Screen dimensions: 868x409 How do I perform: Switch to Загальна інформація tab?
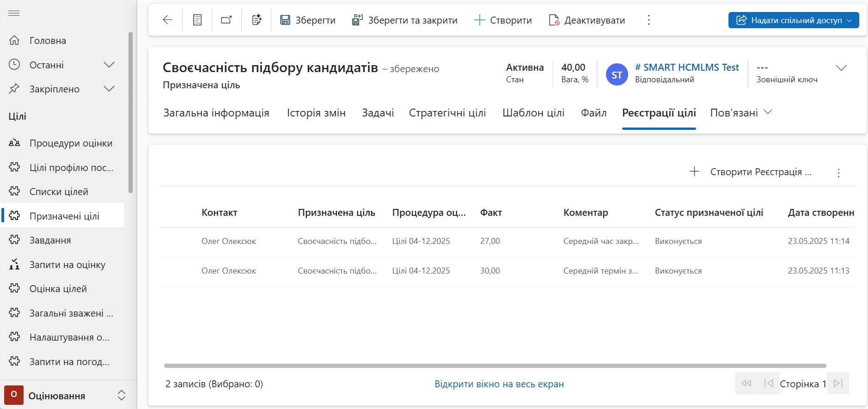216,113
